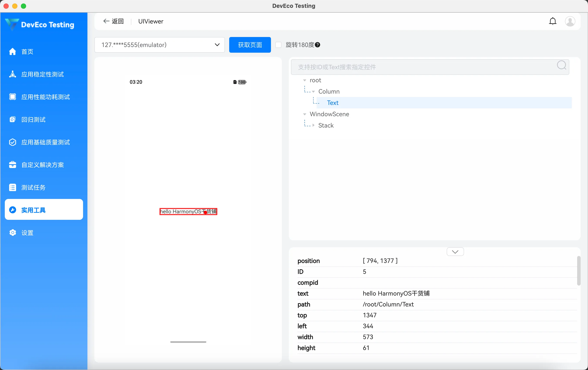The height and width of the screenshot is (370, 588).
Task: Collapse the WindowScene tree node
Action: point(304,114)
